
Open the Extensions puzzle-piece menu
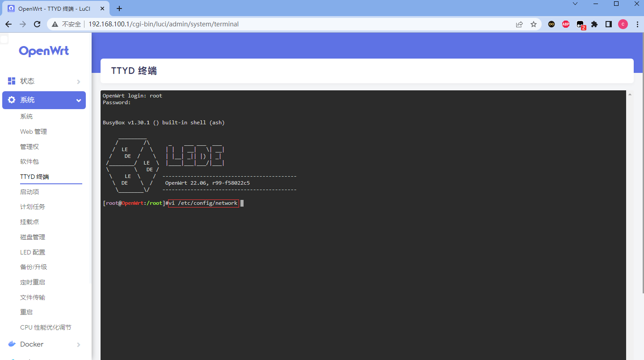click(594, 24)
